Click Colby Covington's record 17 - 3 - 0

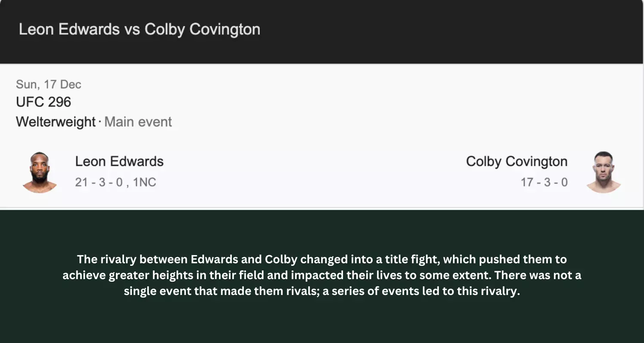point(544,182)
